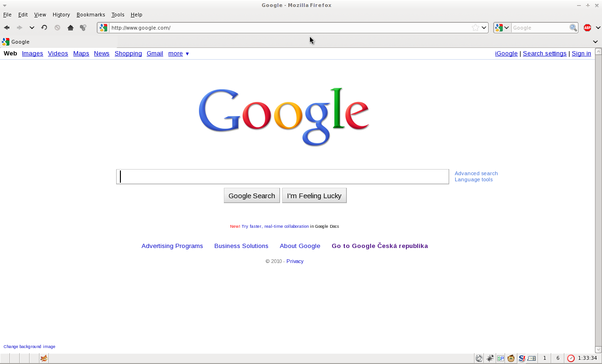Click the monkey face status bar icon
This screenshot has width=602, height=364.
[511, 358]
